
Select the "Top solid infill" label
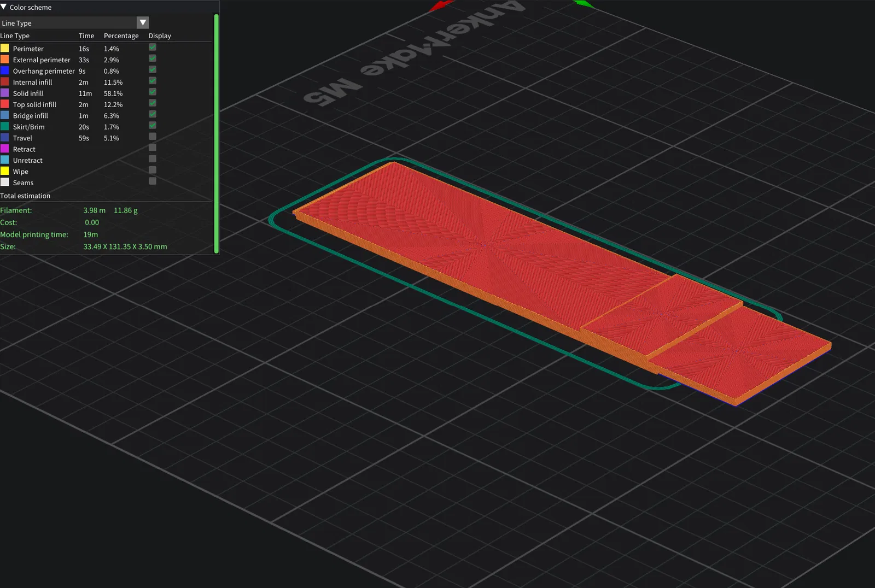pyautogui.click(x=34, y=104)
